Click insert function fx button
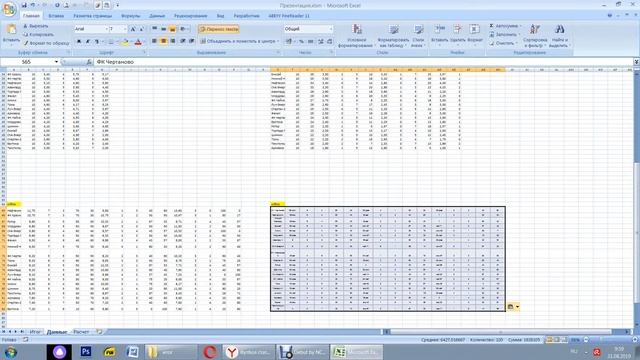640x360 pixels. pyautogui.click(x=89, y=62)
